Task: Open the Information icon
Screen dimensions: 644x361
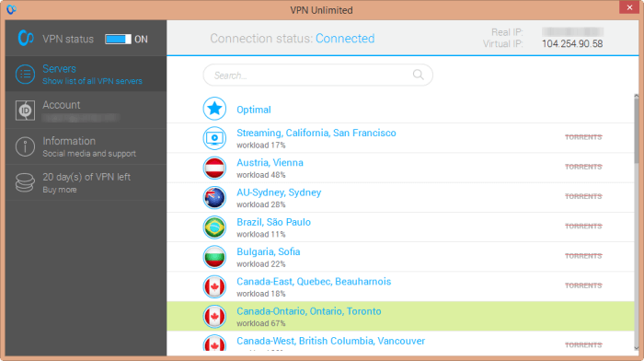Action: coord(25,146)
